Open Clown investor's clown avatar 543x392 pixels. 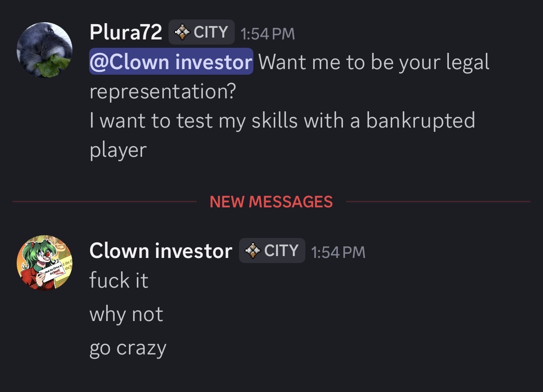click(45, 263)
